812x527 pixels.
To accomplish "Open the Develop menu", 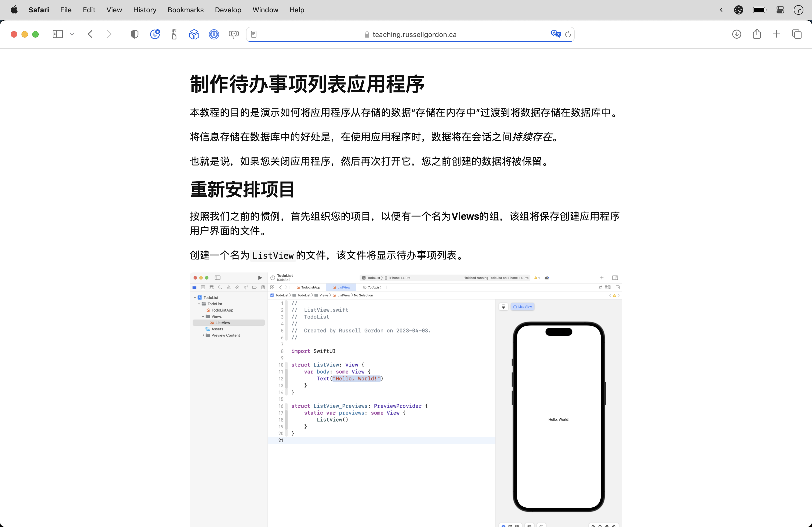I will (x=228, y=10).
